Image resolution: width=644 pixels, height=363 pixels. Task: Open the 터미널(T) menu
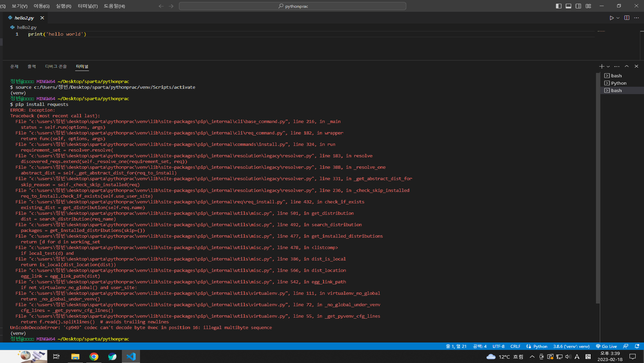click(88, 6)
